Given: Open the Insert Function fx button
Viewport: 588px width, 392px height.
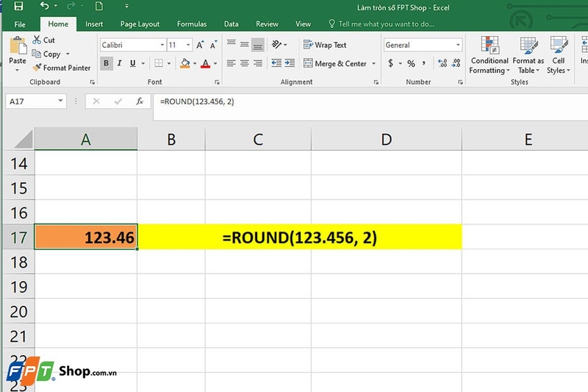Looking at the screenshot, I should pyautogui.click(x=140, y=101).
